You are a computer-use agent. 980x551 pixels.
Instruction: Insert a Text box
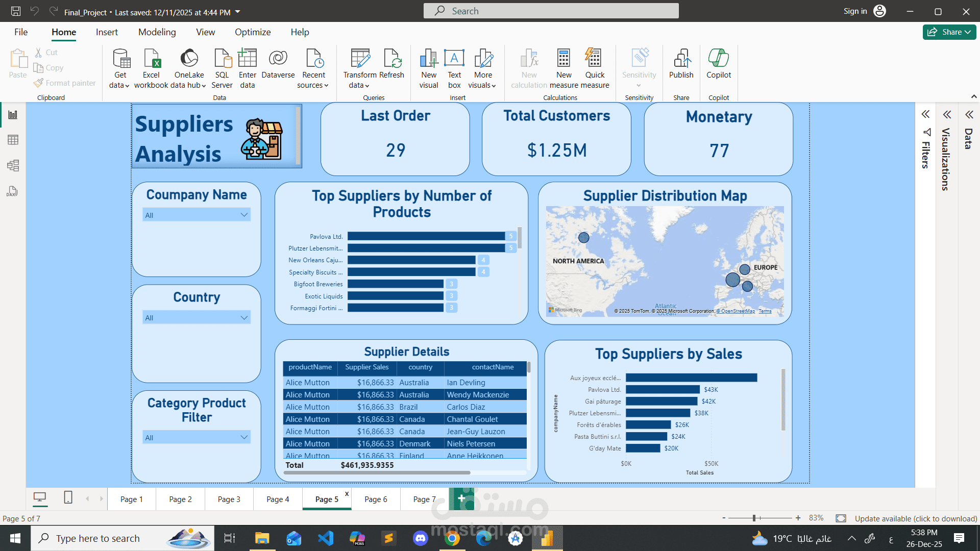coord(454,59)
